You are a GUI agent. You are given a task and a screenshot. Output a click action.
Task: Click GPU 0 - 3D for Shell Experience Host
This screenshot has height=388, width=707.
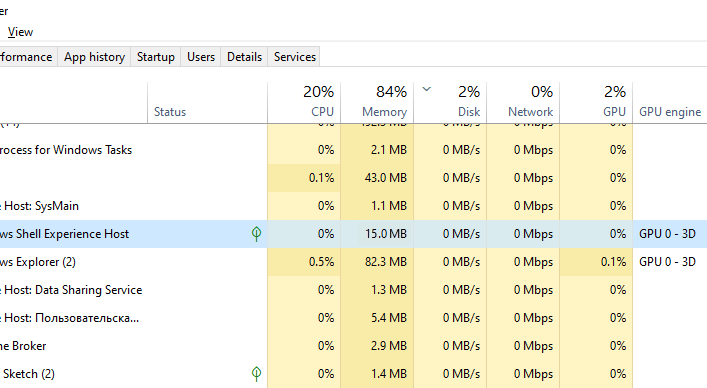click(667, 233)
